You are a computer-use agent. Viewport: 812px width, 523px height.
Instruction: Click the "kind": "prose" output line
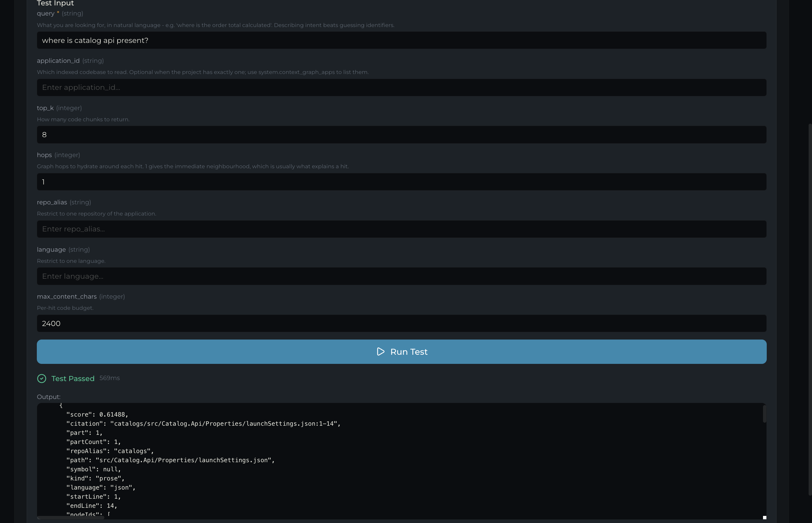pos(95,478)
